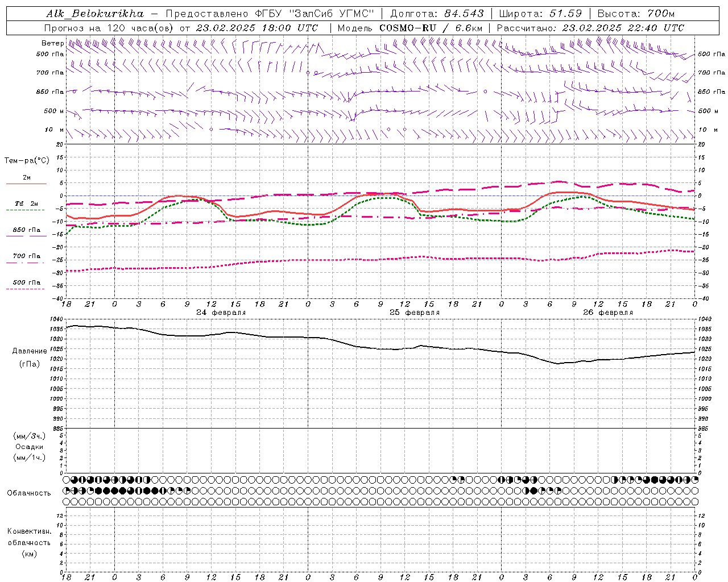Click the '500 гПа' temperature legend label
The height and width of the screenshot is (582, 728).
[x=27, y=282]
